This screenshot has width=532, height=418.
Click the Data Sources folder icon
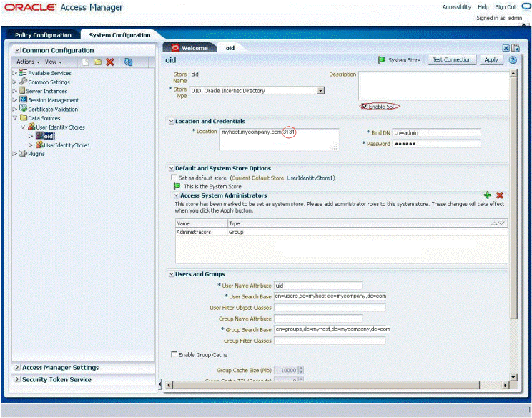click(24, 118)
